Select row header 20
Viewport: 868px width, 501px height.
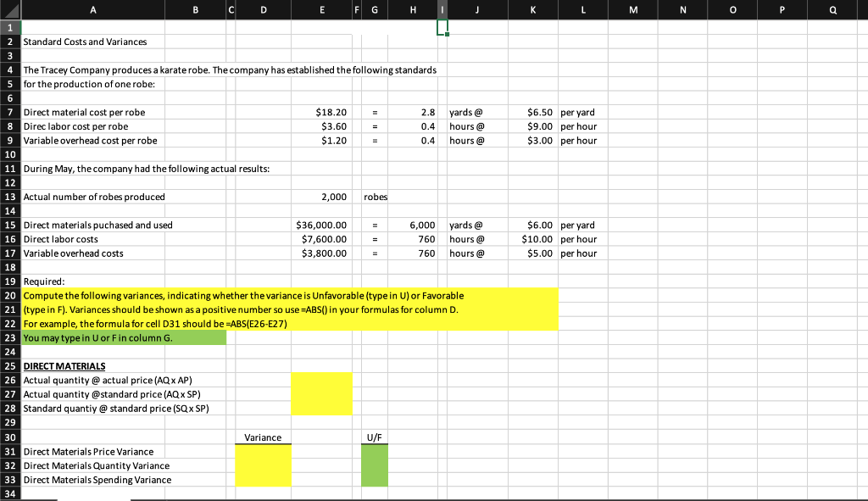[11, 295]
